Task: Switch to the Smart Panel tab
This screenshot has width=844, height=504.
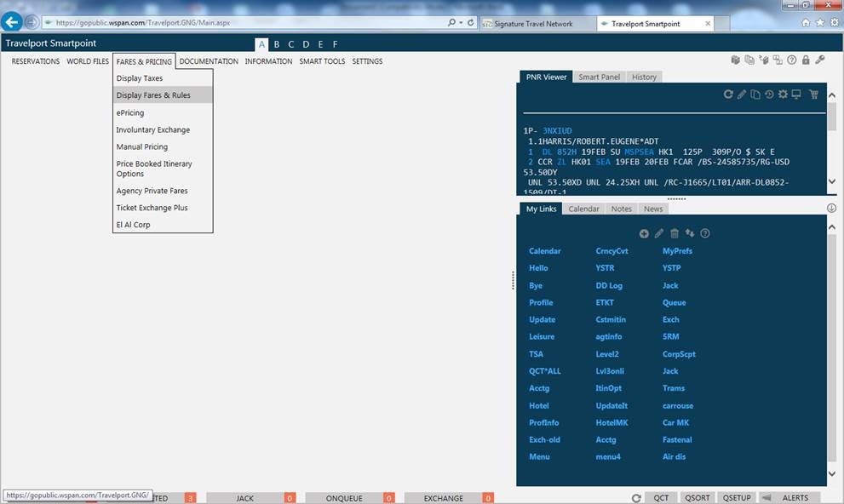Action: (x=599, y=77)
